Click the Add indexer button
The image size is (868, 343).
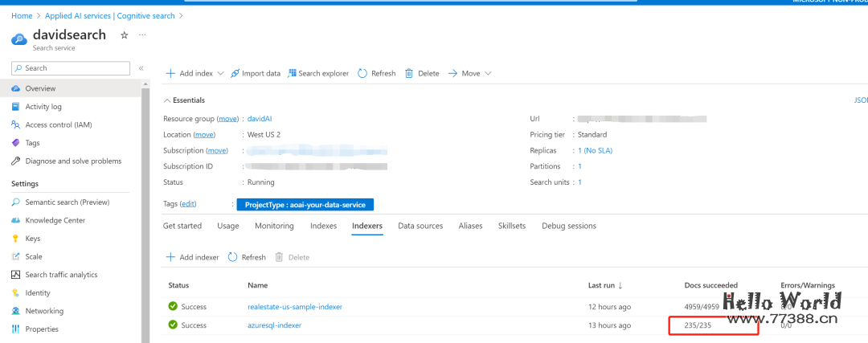pos(192,257)
